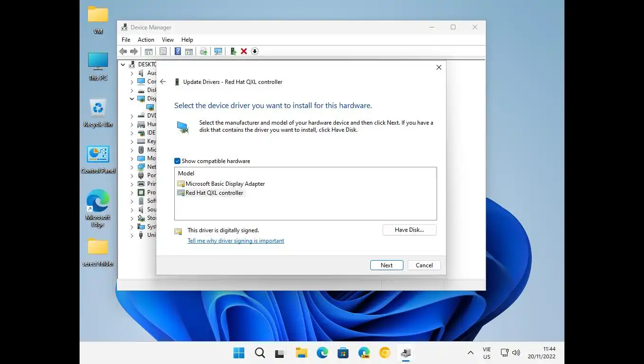644x364 pixels.
Task: Open taskbar Search magnifier
Action: tap(259, 353)
